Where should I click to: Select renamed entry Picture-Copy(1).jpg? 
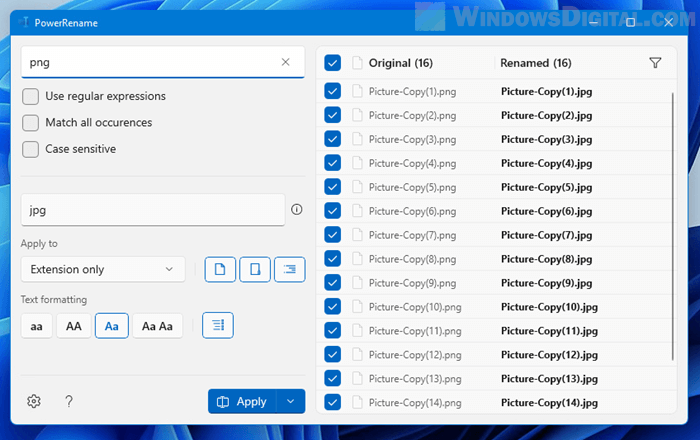(x=546, y=91)
